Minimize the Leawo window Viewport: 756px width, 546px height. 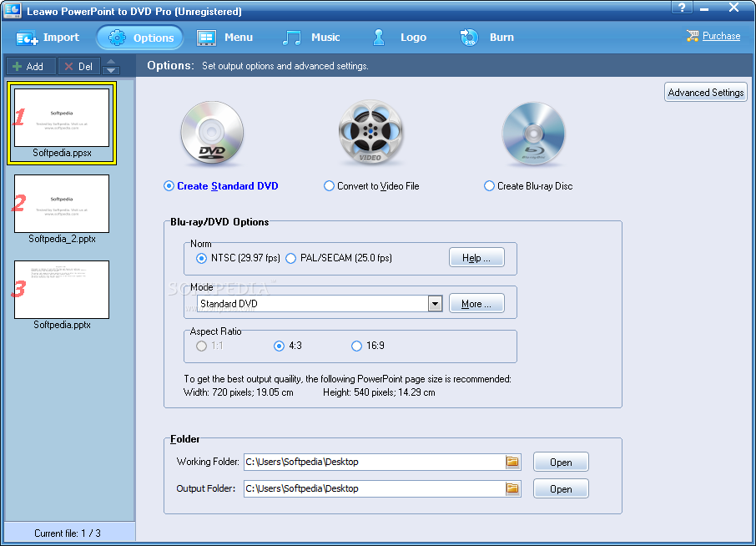[704, 8]
